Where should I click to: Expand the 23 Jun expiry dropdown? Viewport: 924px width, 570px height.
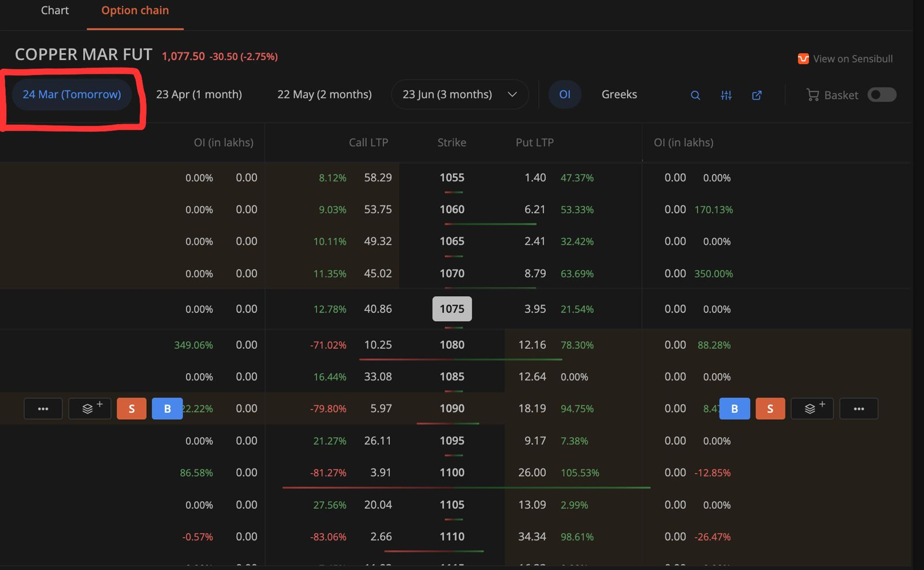[512, 94]
